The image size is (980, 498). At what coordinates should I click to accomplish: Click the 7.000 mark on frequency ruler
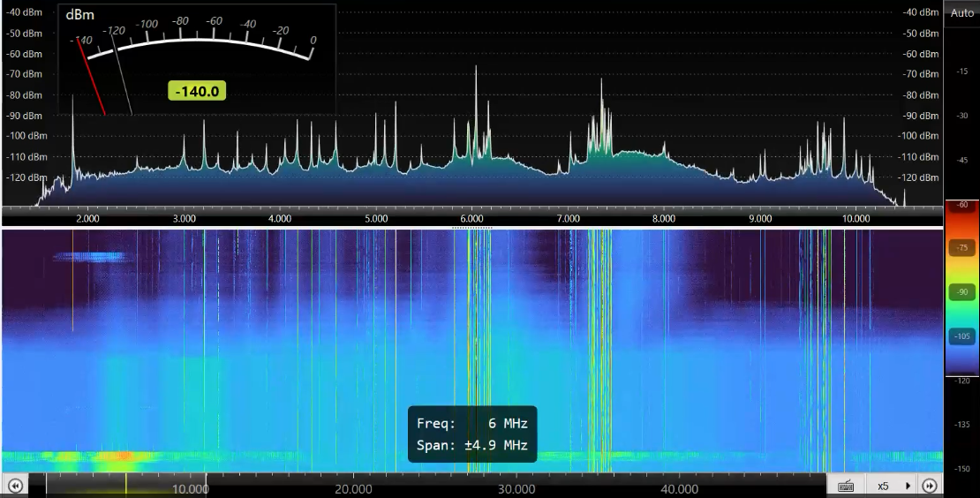coord(568,217)
